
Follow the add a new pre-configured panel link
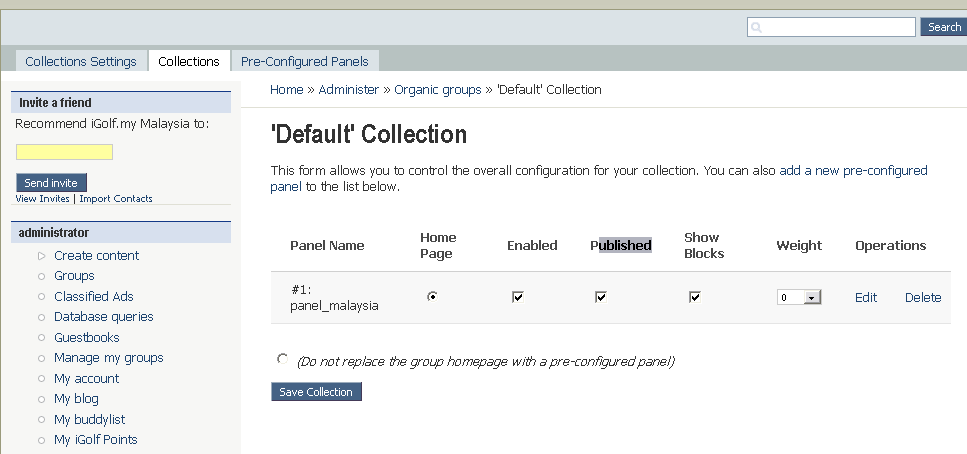tap(853, 171)
